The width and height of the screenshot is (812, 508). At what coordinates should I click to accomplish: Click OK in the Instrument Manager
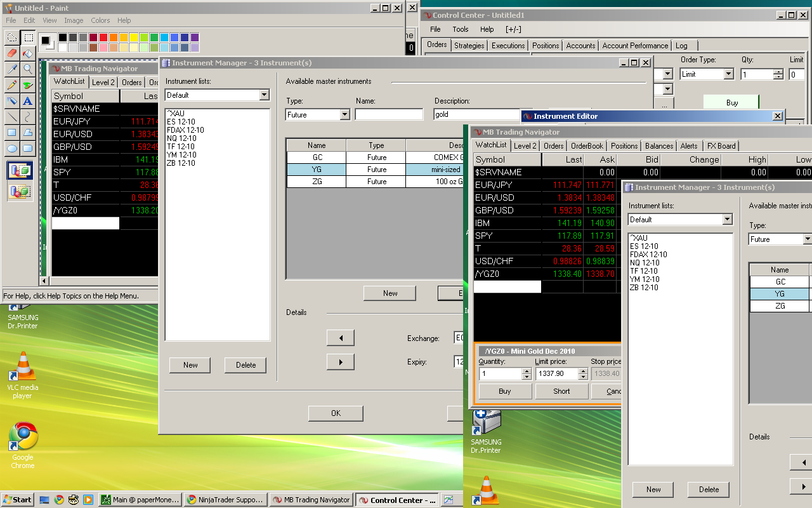[x=336, y=413]
